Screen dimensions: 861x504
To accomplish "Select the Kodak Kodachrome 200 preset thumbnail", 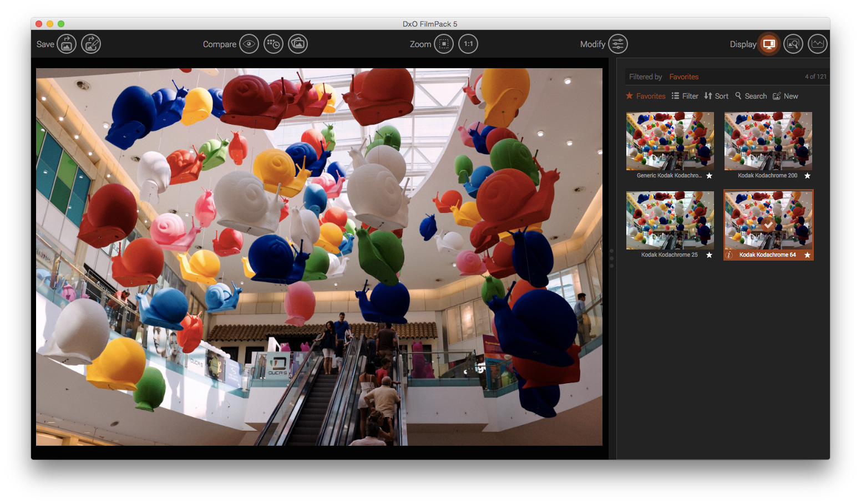I will [x=768, y=141].
